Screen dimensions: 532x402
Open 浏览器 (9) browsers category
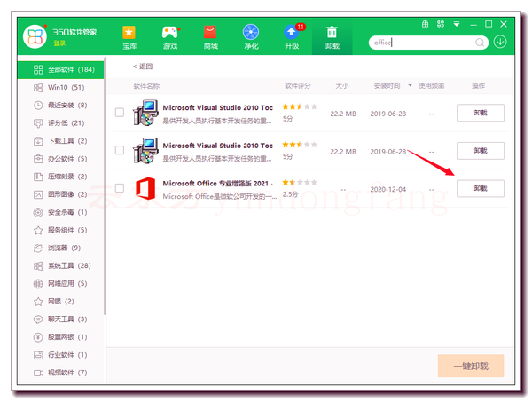[60, 248]
